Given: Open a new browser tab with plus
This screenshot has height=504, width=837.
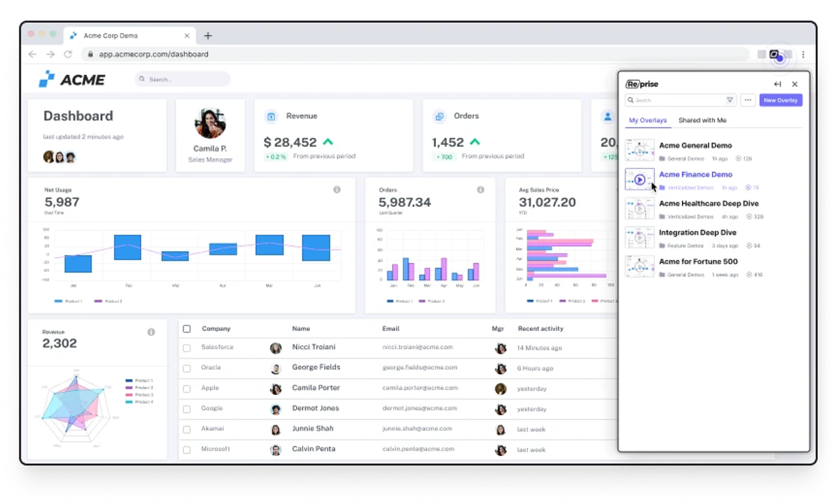Looking at the screenshot, I should click(x=208, y=35).
